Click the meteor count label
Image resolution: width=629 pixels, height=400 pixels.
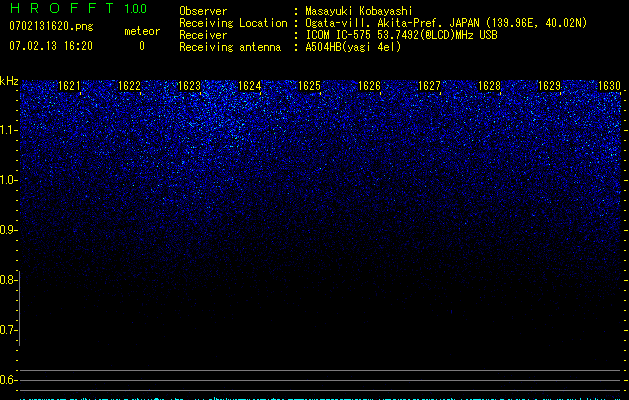(x=142, y=31)
